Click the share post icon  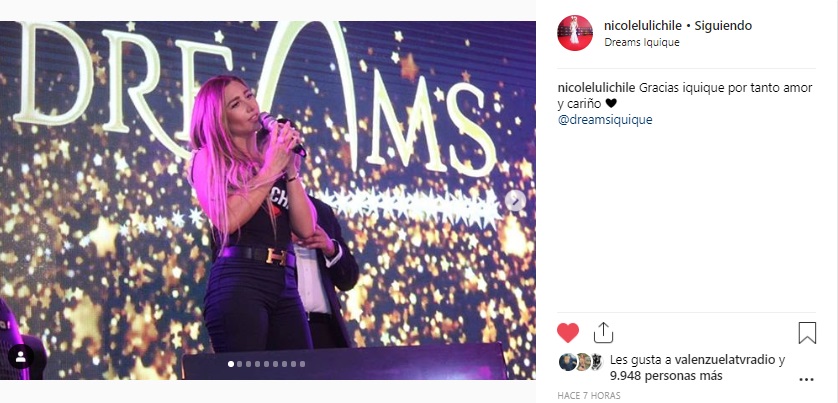(603, 332)
